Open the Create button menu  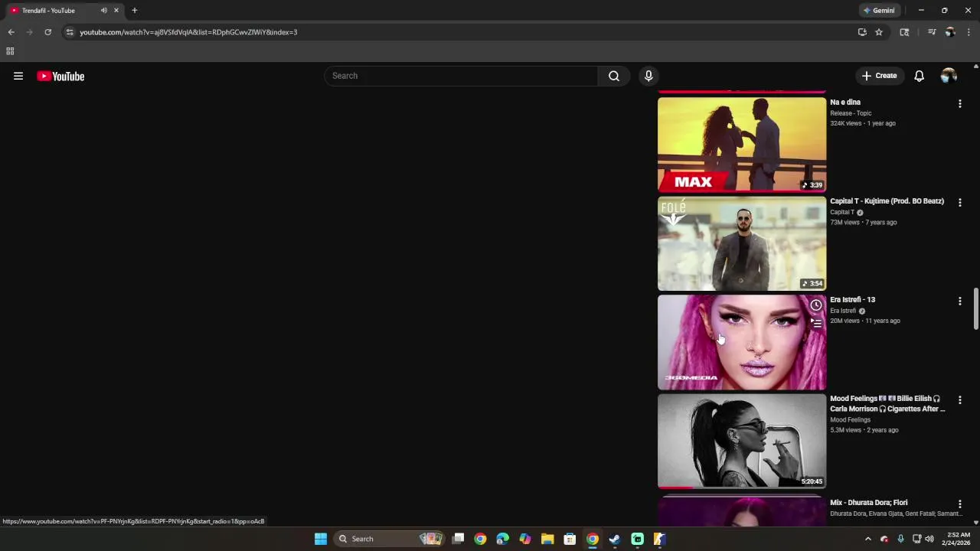click(879, 76)
